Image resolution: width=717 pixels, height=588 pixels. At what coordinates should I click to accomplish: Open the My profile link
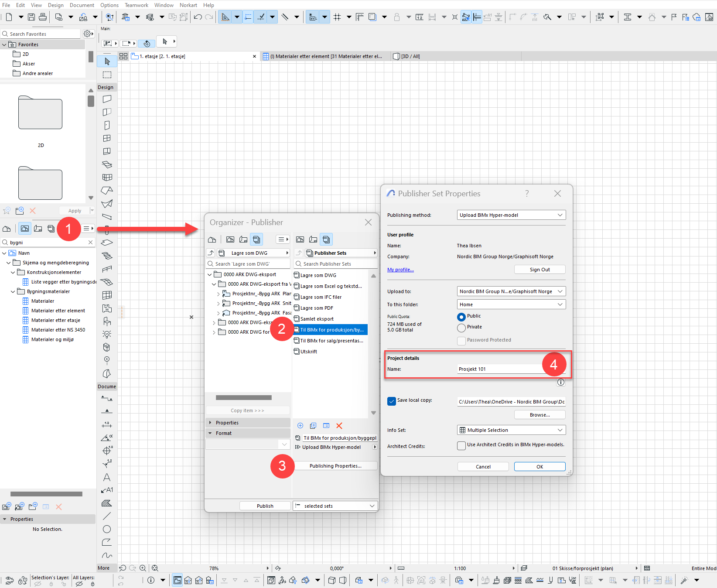click(400, 270)
